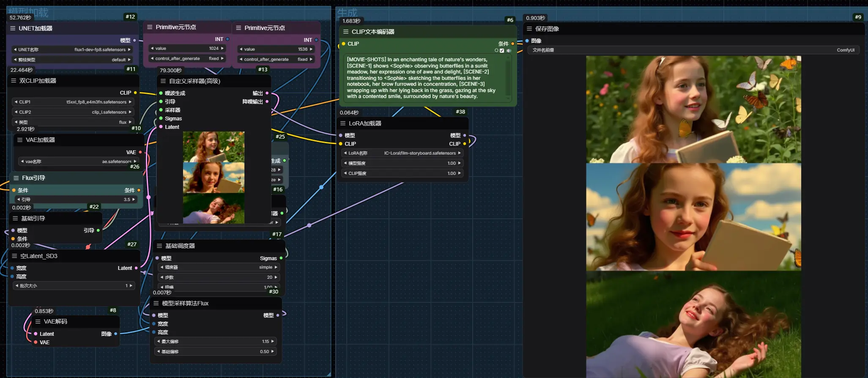Decrease the 基础偏移 value of 0.50

pyautogui.click(x=159, y=351)
